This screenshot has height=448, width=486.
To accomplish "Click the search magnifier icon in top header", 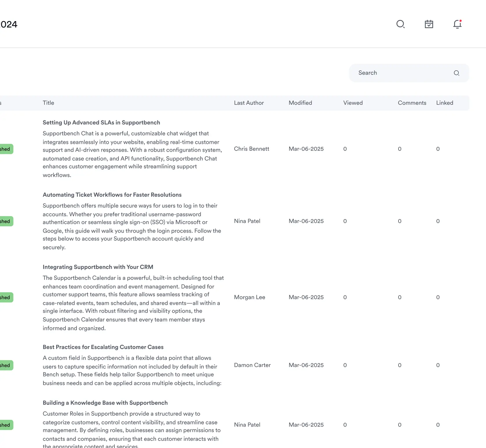I will (400, 24).
